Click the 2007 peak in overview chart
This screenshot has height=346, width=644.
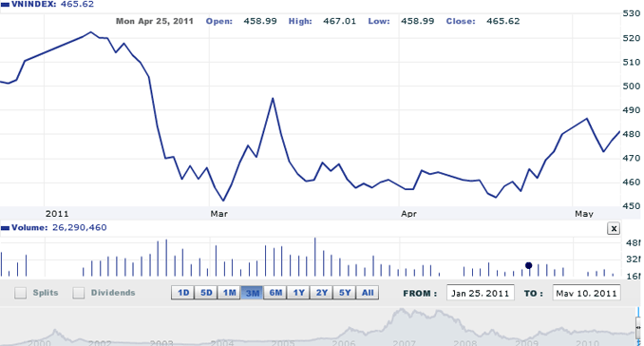(403, 311)
